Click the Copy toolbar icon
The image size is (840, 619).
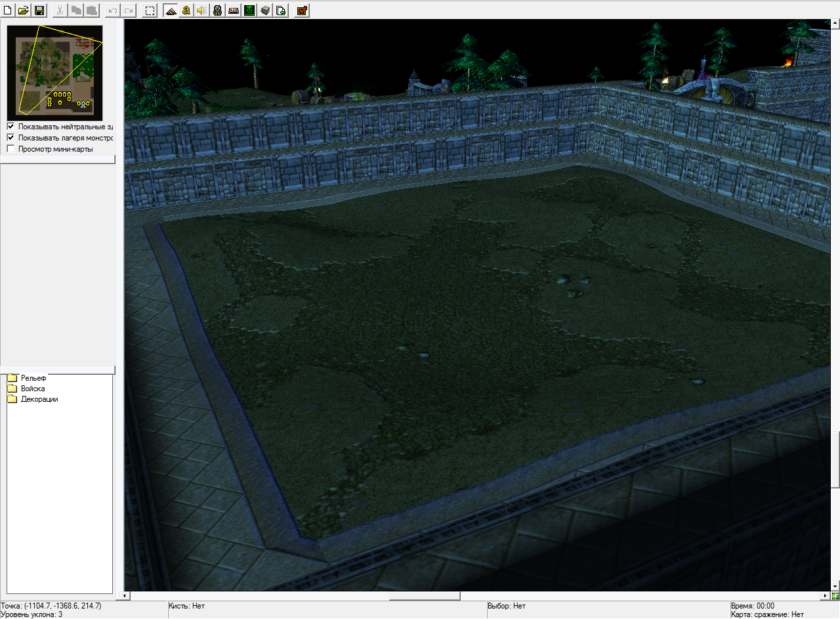[x=75, y=11]
